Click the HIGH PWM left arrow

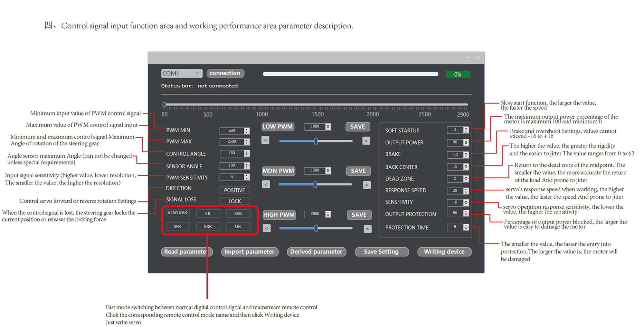[266, 228]
